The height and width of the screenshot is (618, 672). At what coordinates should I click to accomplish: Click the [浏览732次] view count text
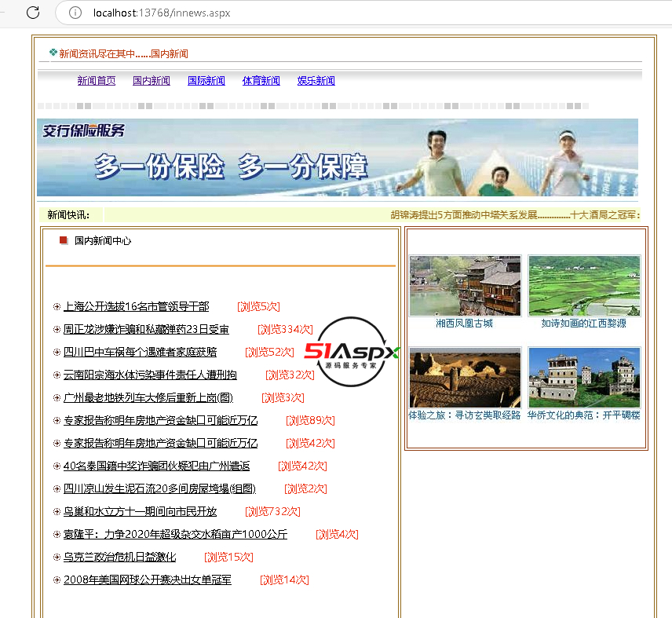point(273,511)
